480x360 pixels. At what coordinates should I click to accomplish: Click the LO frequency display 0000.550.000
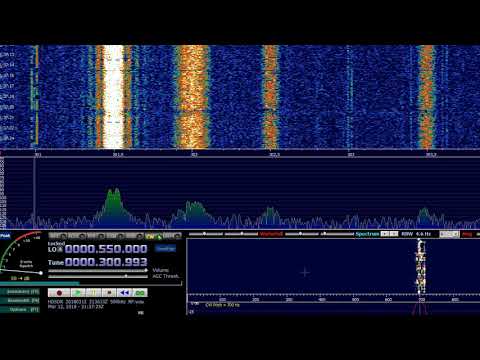[x=106, y=249]
